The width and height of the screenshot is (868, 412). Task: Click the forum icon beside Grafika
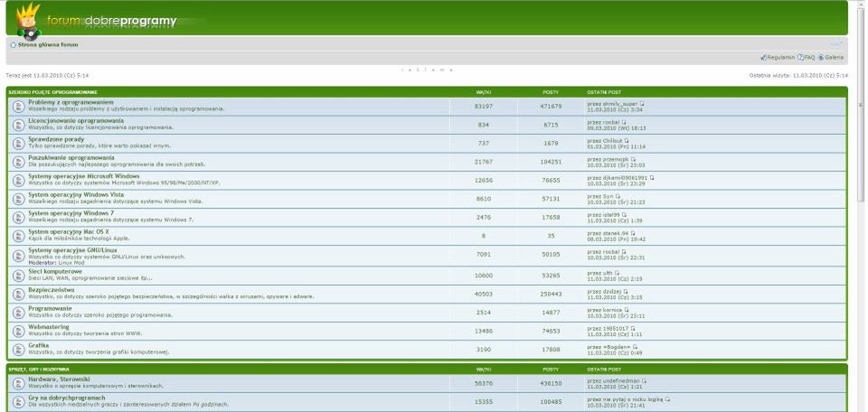19,350
